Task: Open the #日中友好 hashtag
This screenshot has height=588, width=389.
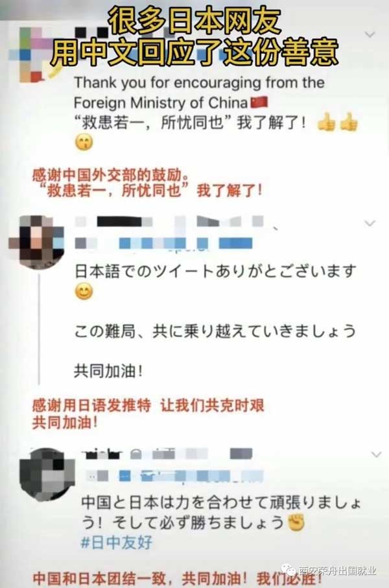Action: tap(117, 543)
